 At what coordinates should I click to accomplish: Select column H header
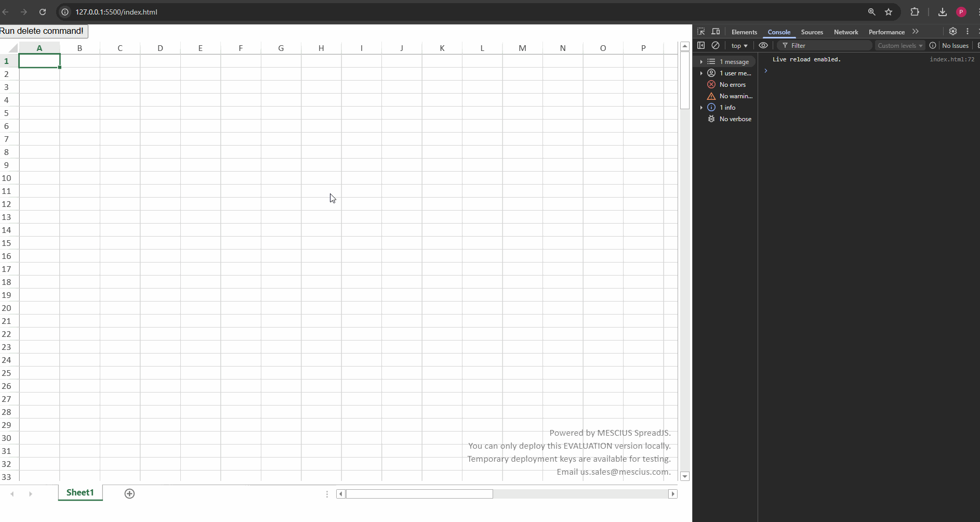pos(321,48)
